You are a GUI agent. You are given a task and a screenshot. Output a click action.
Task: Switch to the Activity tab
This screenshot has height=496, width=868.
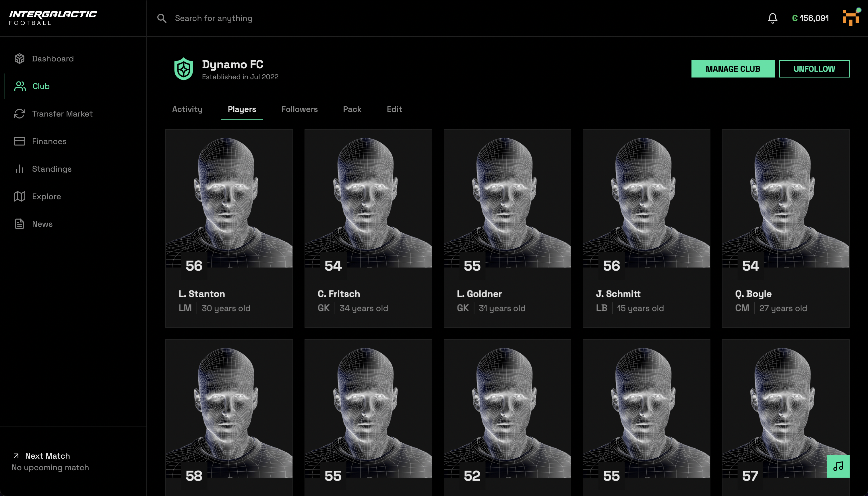click(187, 109)
